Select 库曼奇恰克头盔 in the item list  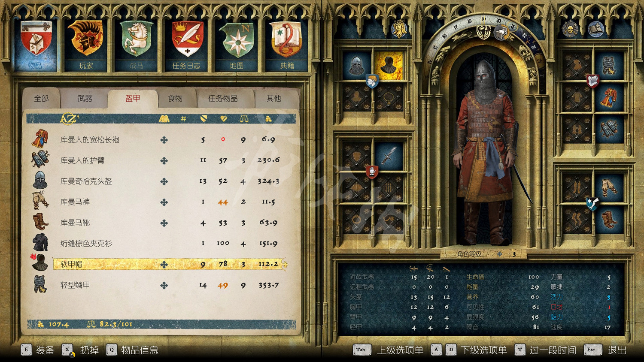86,181
